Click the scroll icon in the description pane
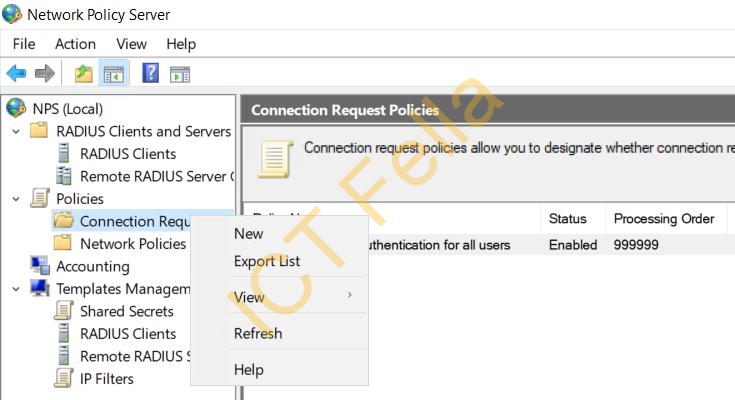This screenshot has height=400, width=735. click(276, 158)
